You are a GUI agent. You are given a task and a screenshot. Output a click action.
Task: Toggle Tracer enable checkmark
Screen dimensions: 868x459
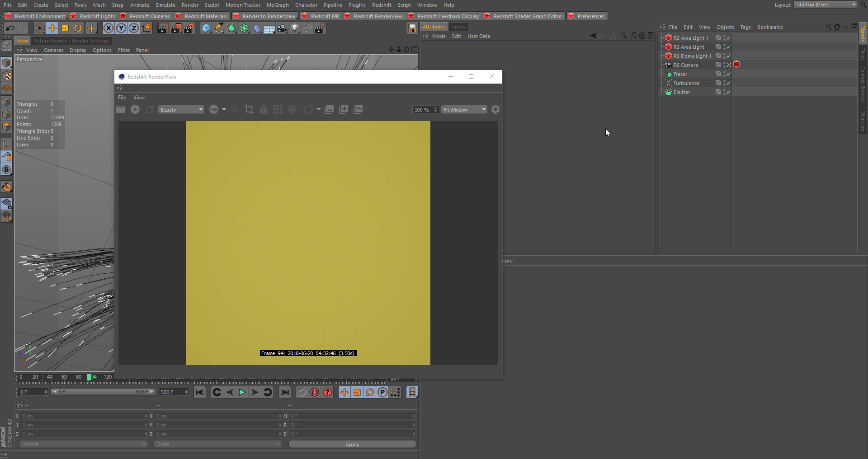[x=728, y=74]
